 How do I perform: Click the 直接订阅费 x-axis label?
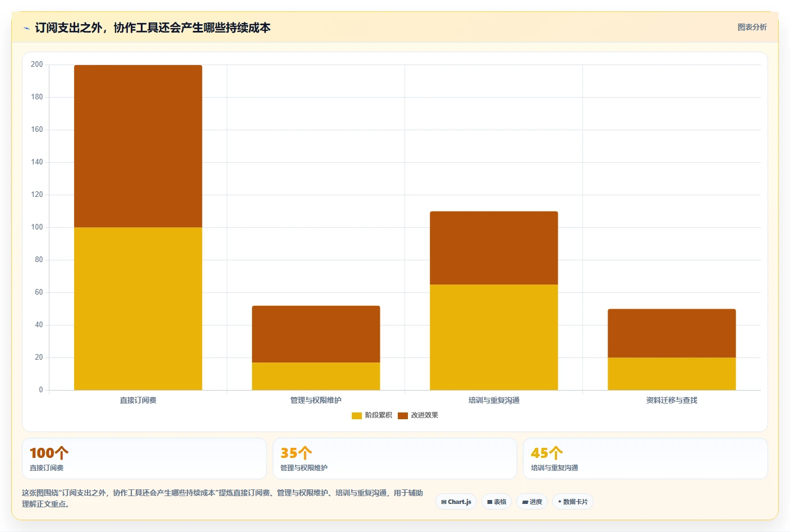pyautogui.click(x=138, y=400)
